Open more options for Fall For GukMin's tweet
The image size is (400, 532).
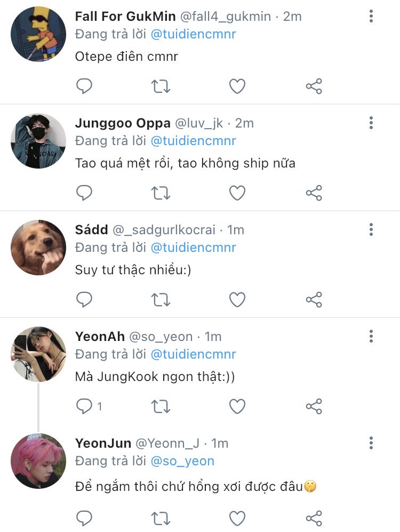click(x=371, y=17)
